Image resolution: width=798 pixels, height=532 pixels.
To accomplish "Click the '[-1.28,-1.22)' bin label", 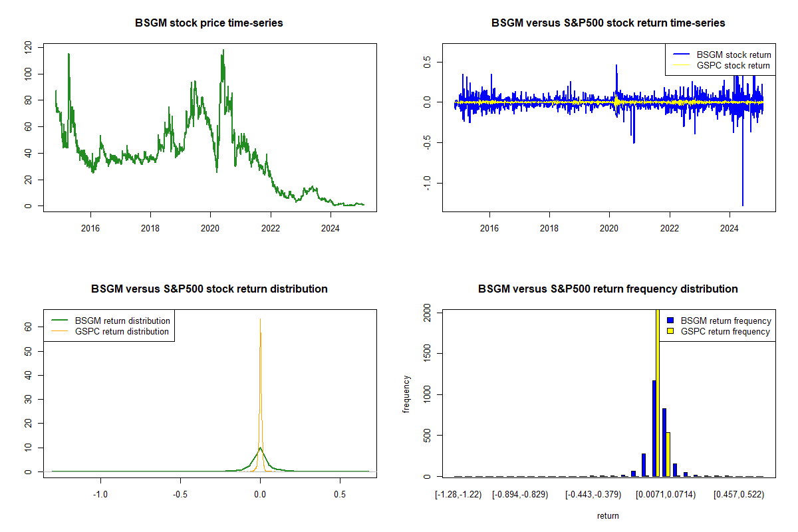I will pos(457,495).
